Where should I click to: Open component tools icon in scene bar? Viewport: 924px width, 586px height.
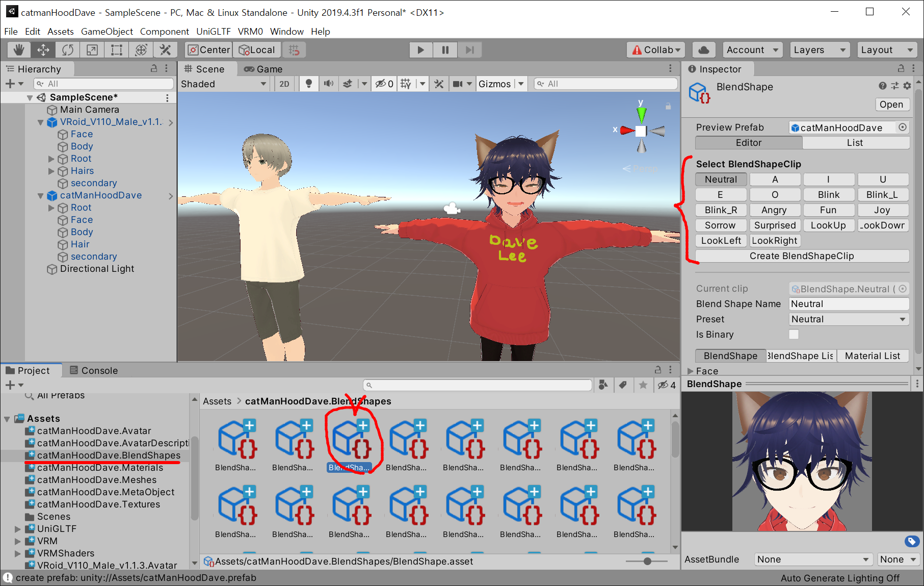click(x=439, y=84)
